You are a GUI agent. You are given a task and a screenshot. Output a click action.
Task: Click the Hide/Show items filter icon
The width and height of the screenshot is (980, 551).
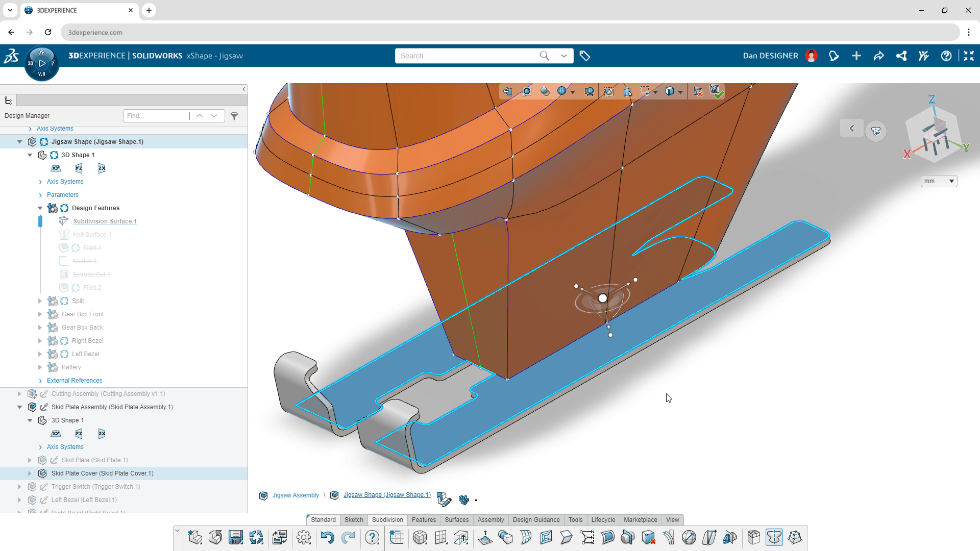tap(234, 116)
